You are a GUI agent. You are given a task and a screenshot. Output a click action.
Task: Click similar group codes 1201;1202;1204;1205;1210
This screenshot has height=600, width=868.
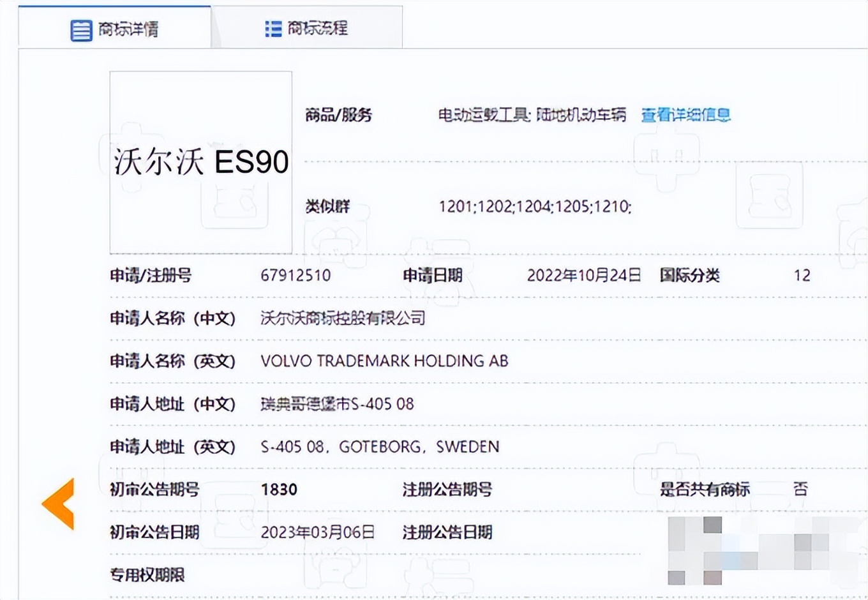point(535,207)
